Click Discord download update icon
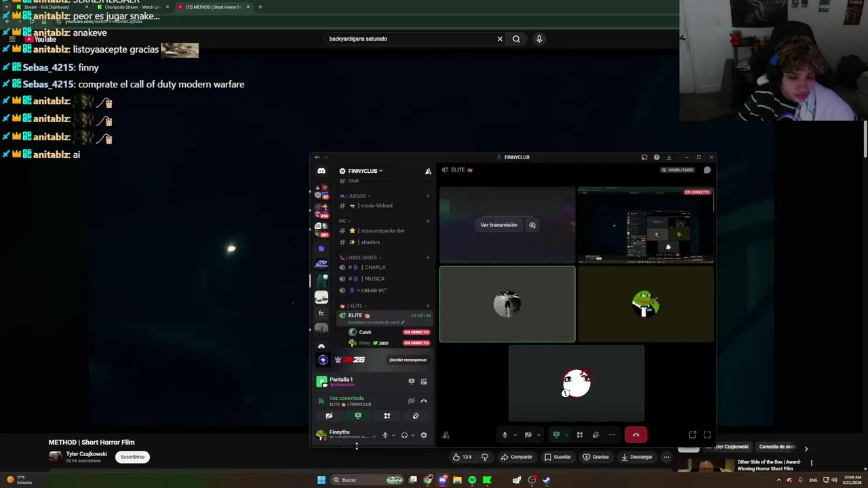The image size is (868, 488). [x=669, y=157]
